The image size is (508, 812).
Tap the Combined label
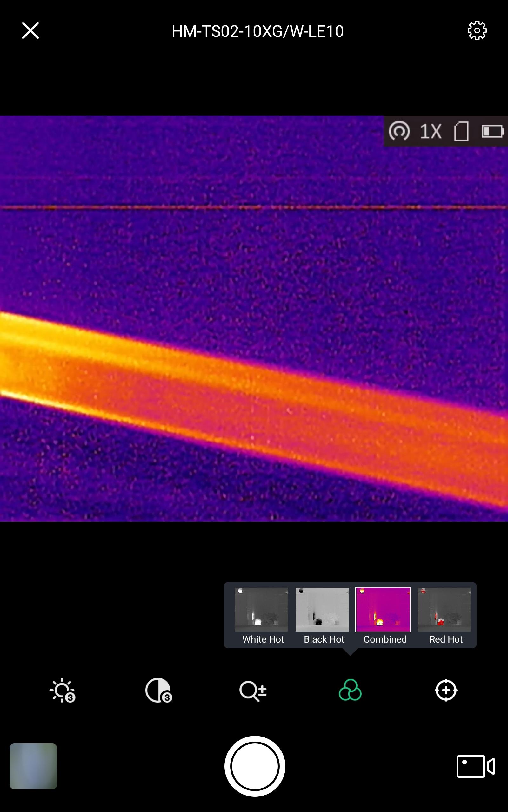385,639
